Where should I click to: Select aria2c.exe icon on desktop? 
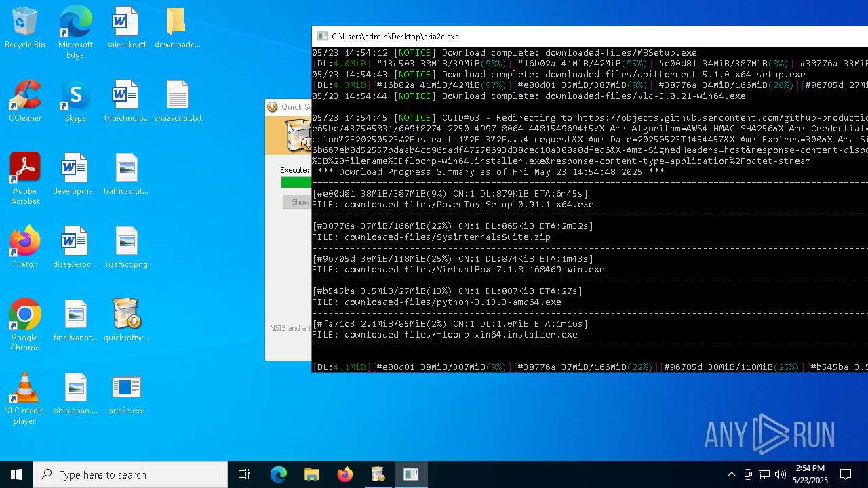tap(126, 394)
